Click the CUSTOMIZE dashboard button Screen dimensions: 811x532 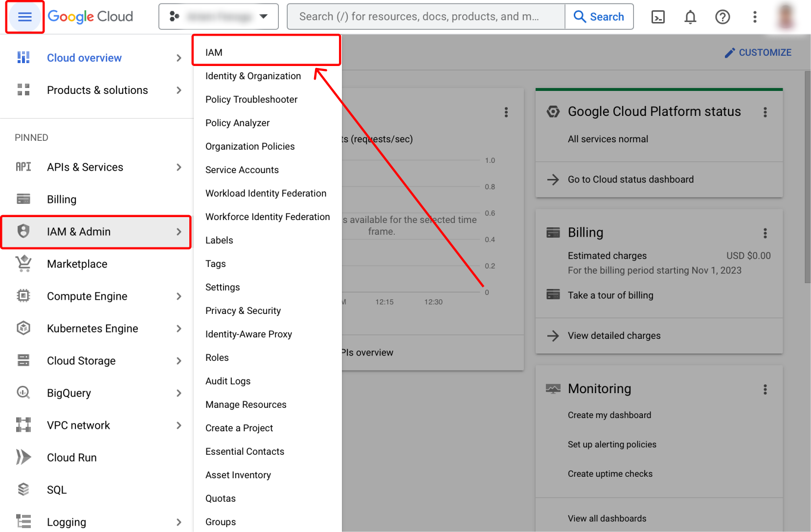(758, 52)
